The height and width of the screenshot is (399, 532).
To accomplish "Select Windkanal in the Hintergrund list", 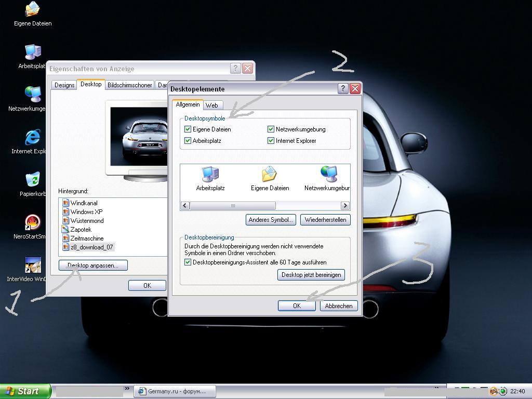I will pos(84,203).
